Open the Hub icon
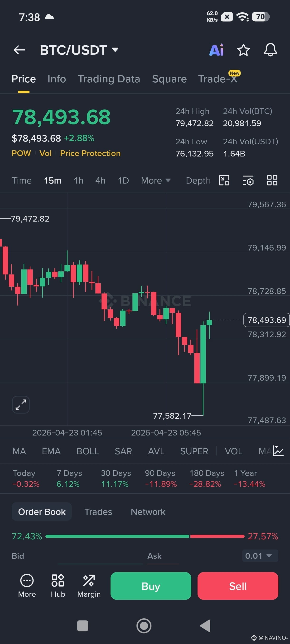The image size is (290, 644). pyautogui.click(x=58, y=585)
